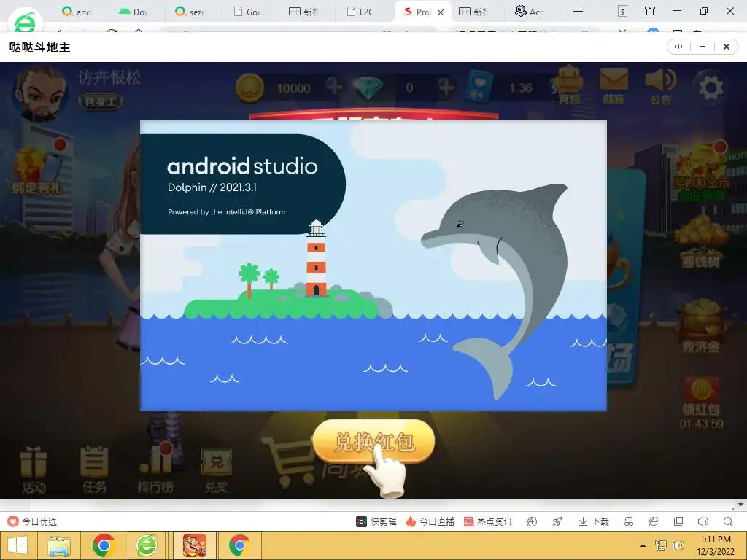Open the 领红包 red envelope icon
The width and height of the screenshot is (747, 560).
click(701, 402)
